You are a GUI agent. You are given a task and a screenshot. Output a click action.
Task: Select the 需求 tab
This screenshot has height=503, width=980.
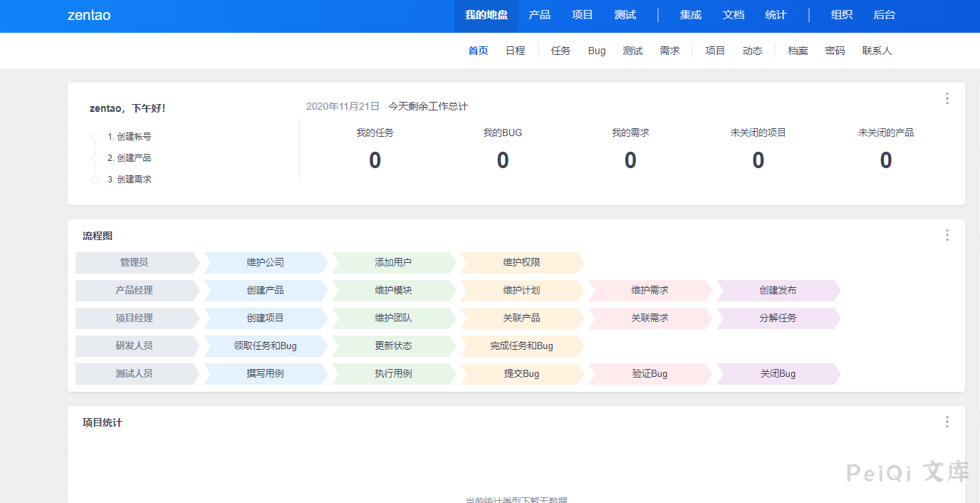pos(669,51)
